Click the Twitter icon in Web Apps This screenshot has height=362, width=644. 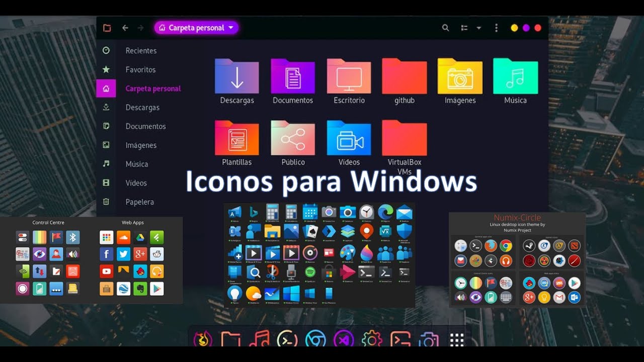(123, 254)
